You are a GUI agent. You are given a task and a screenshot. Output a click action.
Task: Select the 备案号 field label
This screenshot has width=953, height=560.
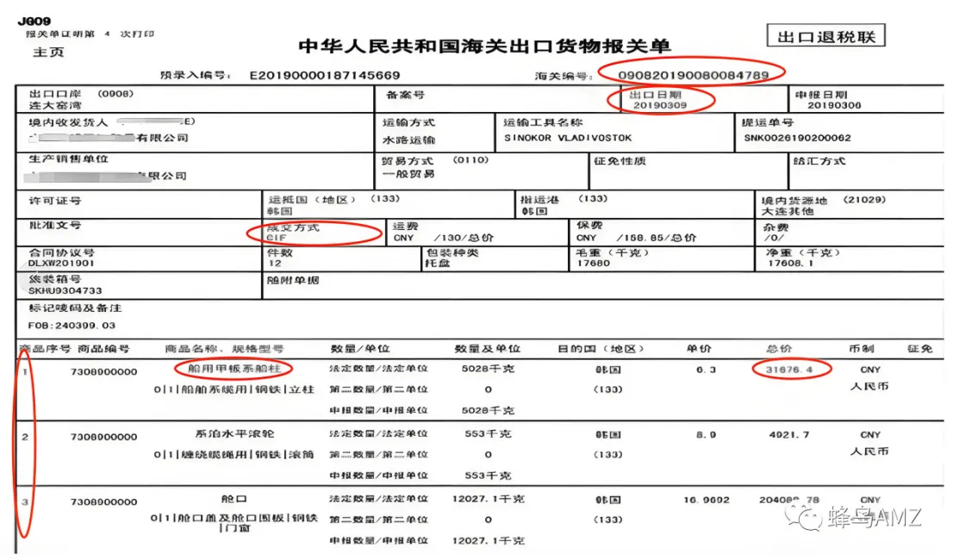(405, 95)
